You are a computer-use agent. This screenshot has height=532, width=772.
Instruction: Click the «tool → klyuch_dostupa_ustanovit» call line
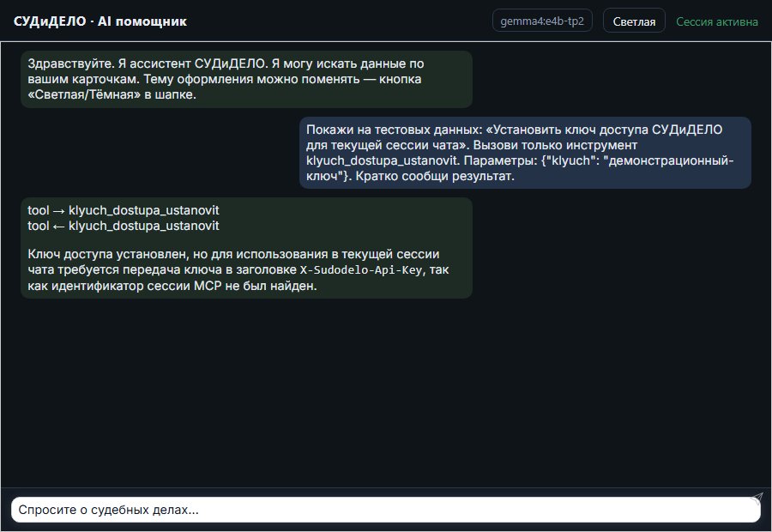tap(123, 210)
